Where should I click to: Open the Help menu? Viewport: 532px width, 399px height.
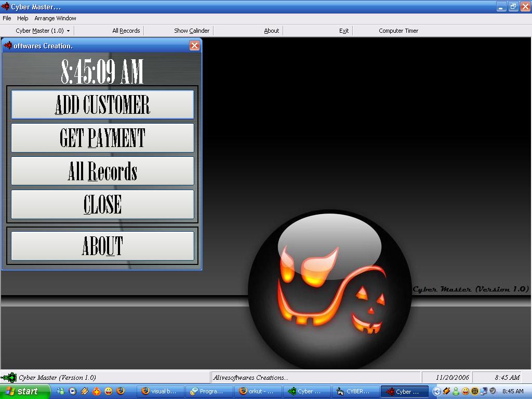coord(23,18)
